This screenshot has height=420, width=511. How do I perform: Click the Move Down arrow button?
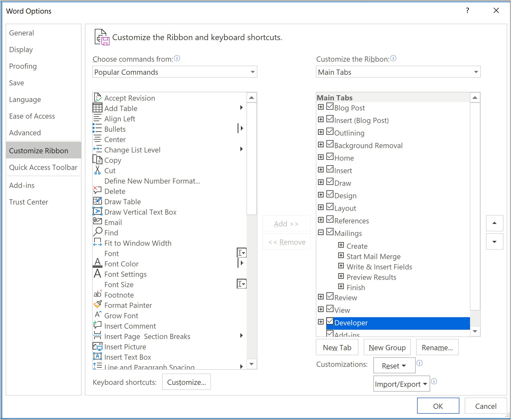494,242
